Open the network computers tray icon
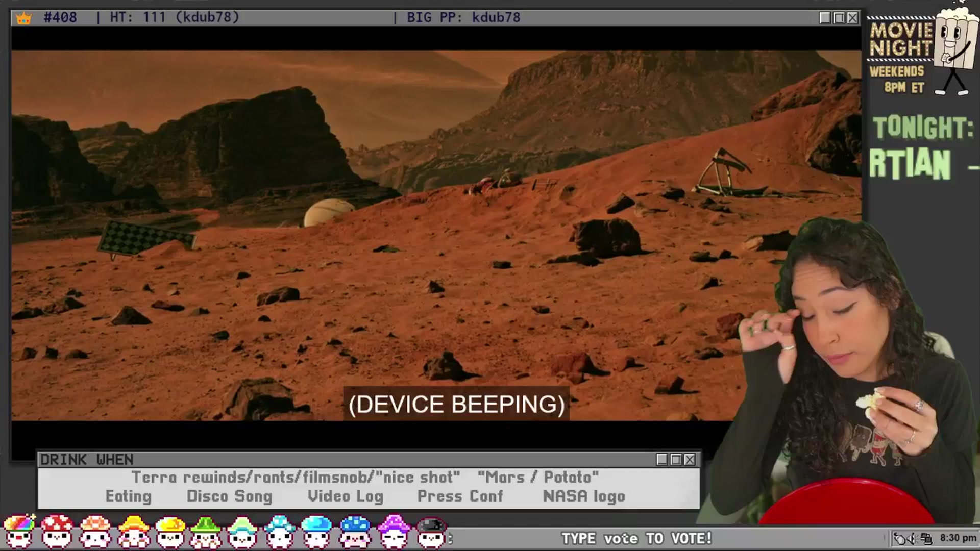Screen dimensions: 980x551 click(x=926, y=538)
